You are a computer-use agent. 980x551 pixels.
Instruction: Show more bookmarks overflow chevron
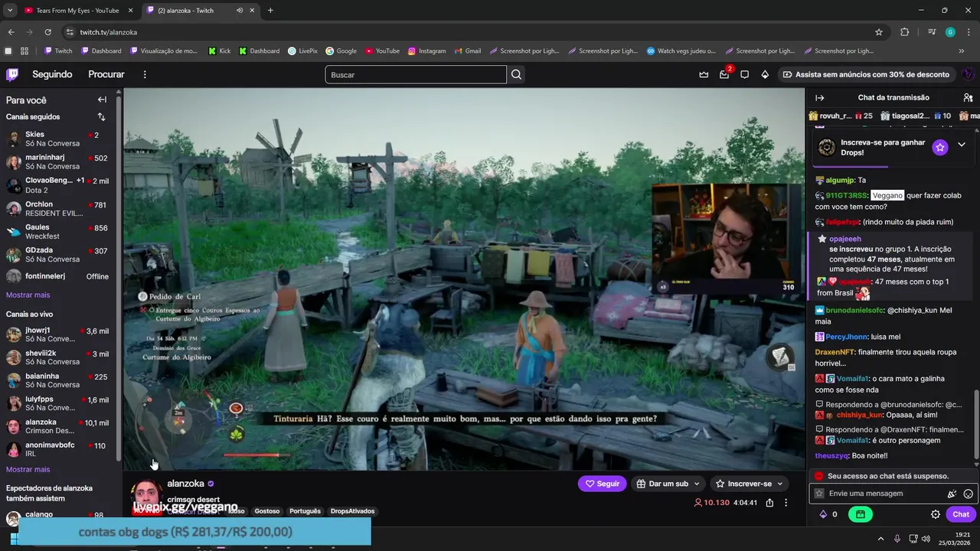[x=961, y=51]
